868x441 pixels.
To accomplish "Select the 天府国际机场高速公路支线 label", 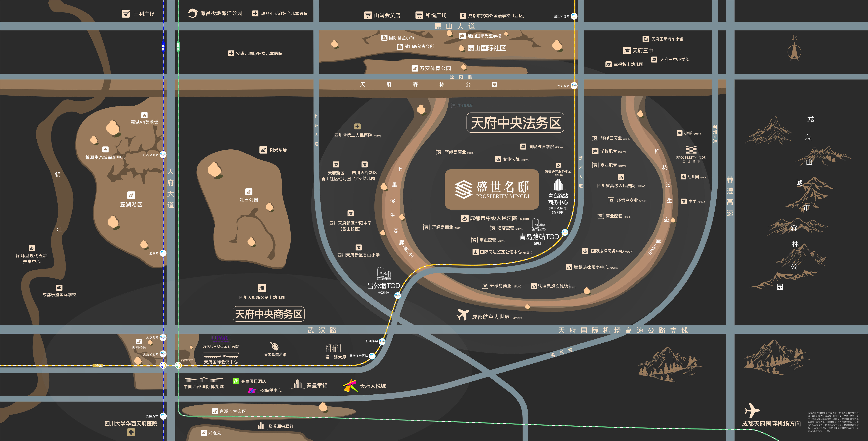I will [x=623, y=330].
